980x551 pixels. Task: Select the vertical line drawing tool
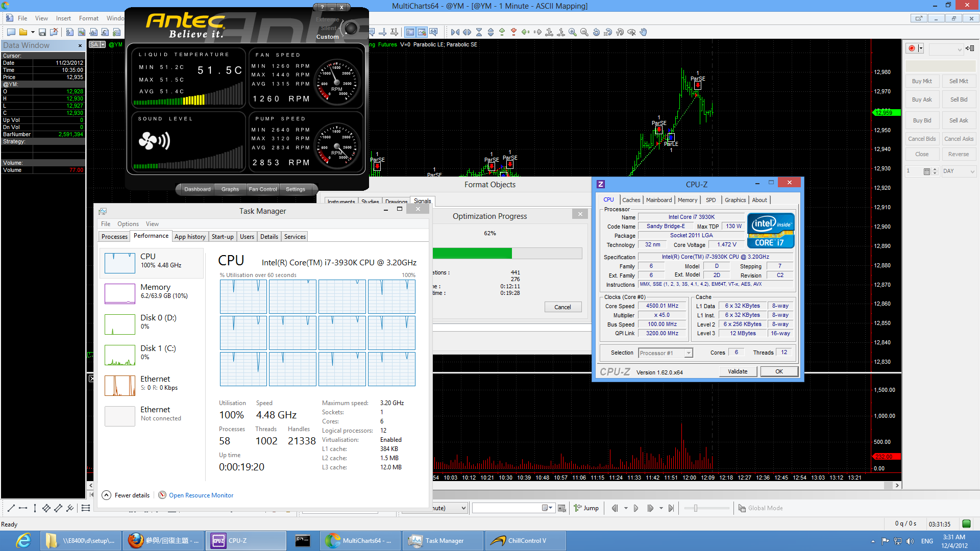pos(35,508)
